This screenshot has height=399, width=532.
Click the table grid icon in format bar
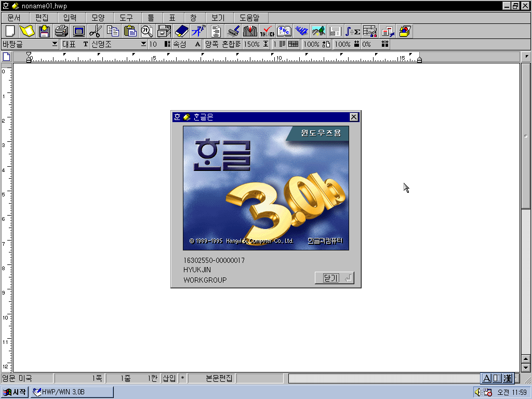pyautogui.click(x=293, y=44)
